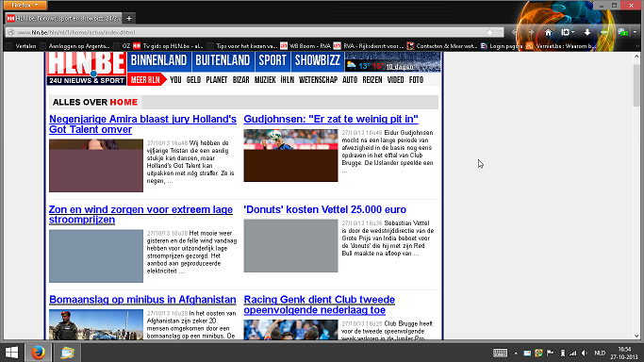Open the OZ bookmark
Viewport: 644px width, 362px height.
[x=122, y=46]
